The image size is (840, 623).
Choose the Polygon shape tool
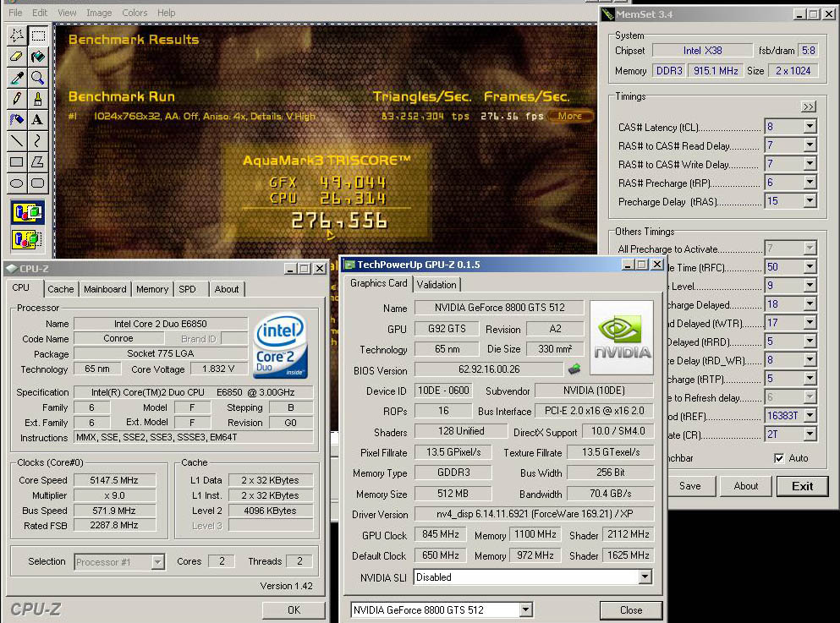tap(37, 161)
